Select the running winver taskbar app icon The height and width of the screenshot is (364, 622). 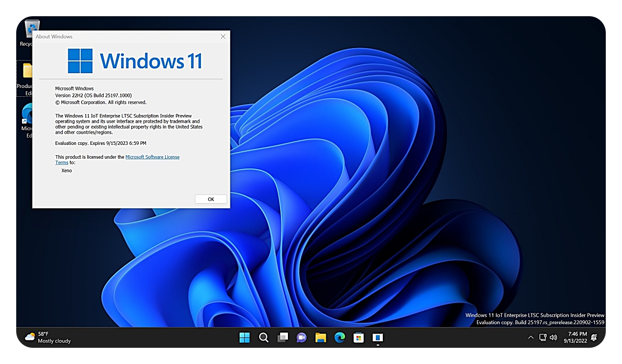pos(378,337)
